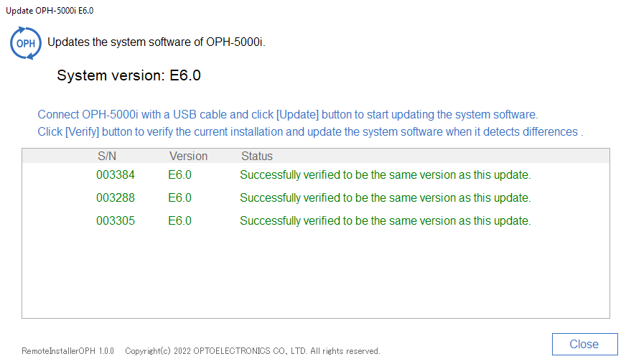Click the System version: E6.0 heading
The height and width of the screenshot is (364, 626).
pos(129,75)
